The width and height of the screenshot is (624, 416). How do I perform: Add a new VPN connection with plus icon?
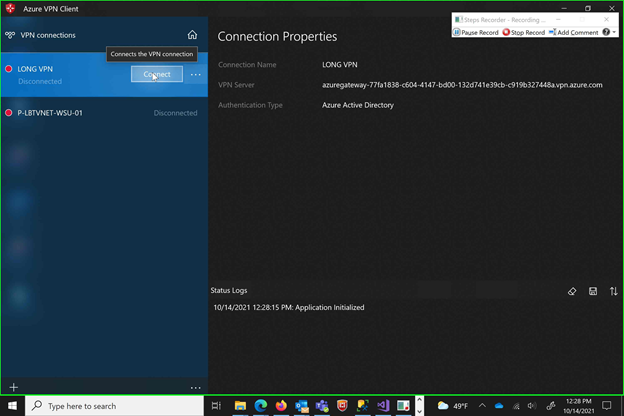point(14,387)
